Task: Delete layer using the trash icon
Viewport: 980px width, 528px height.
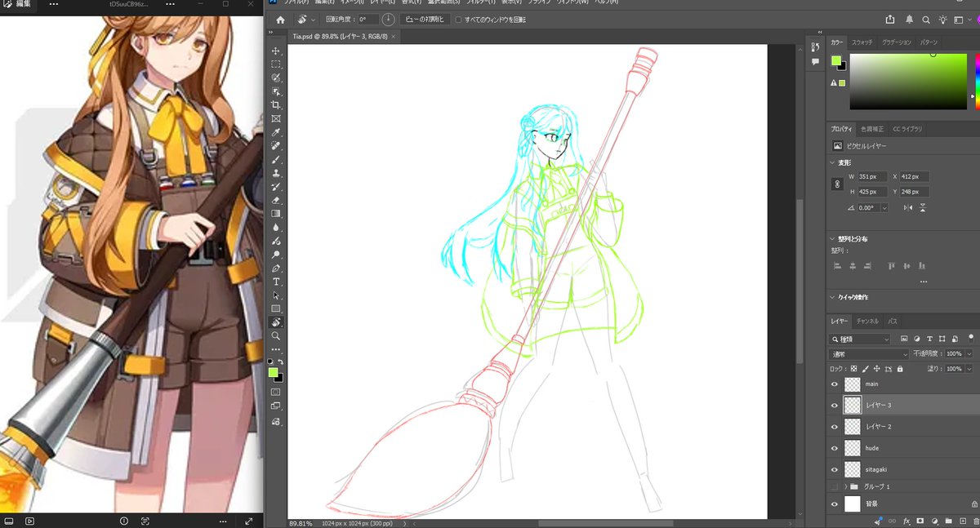Action: tap(975, 520)
